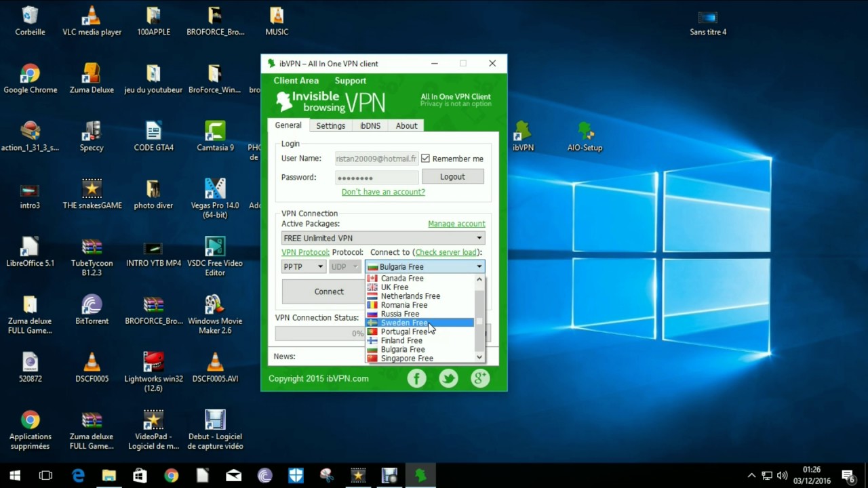Screen dimensions: 868x488
Task: Open the Client Area menu
Action: coord(296,81)
